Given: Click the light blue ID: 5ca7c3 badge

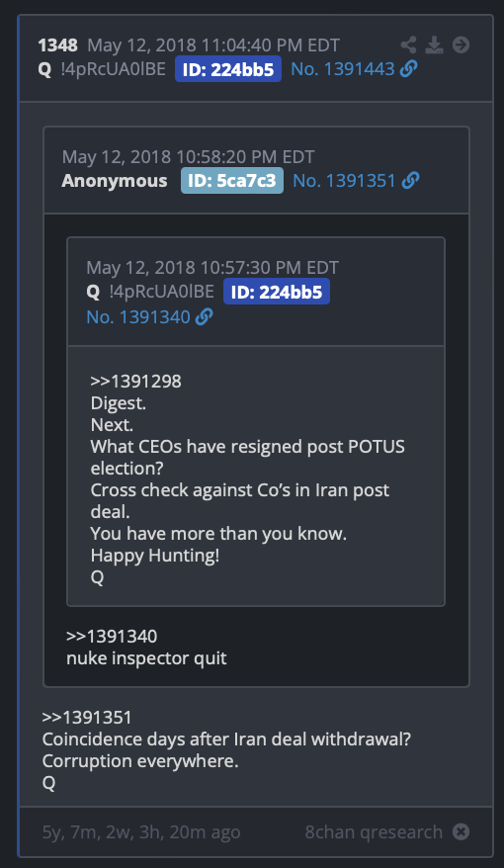Looking at the screenshot, I should (x=232, y=181).
